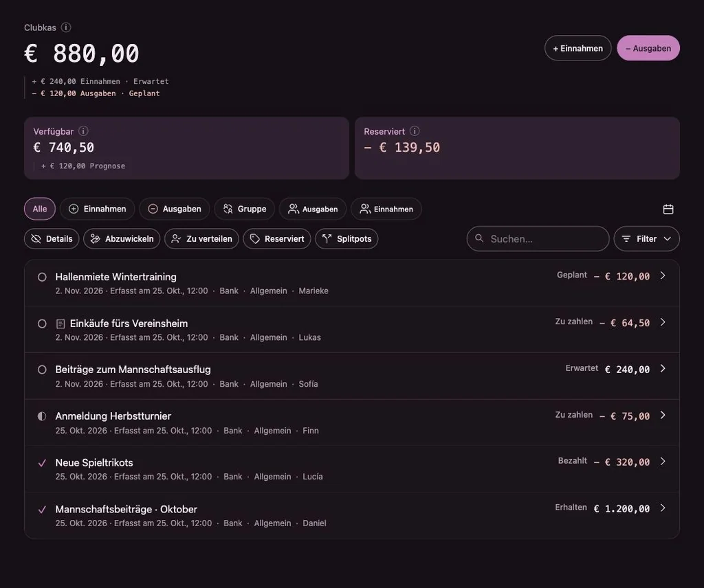The width and height of the screenshot is (704, 588).
Task: Apply the Splitpots filter chip
Action: click(x=346, y=238)
